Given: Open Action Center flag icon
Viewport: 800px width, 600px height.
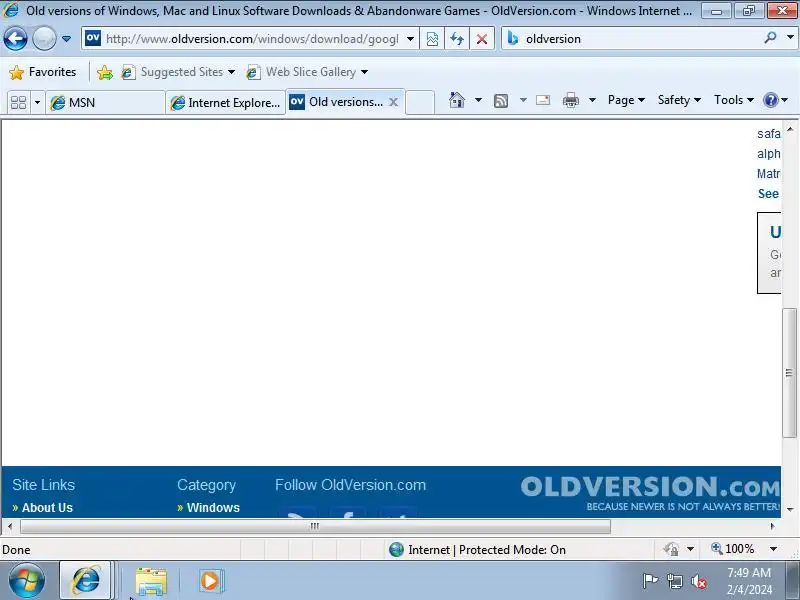Looking at the screenshot, I should [x=650, y=581].
